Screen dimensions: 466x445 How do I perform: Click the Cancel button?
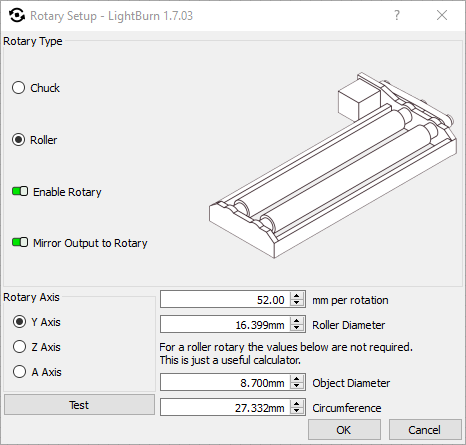click(x=425, y=430)
